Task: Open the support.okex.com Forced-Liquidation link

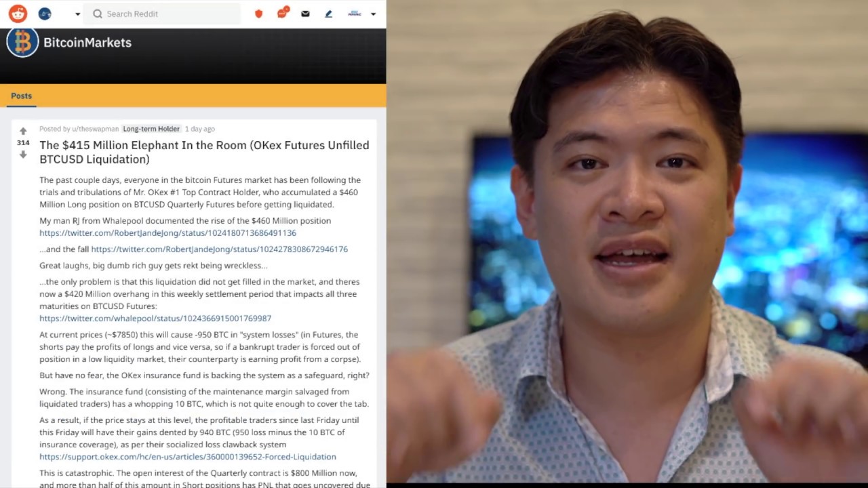Action: (x=188, y=456)
